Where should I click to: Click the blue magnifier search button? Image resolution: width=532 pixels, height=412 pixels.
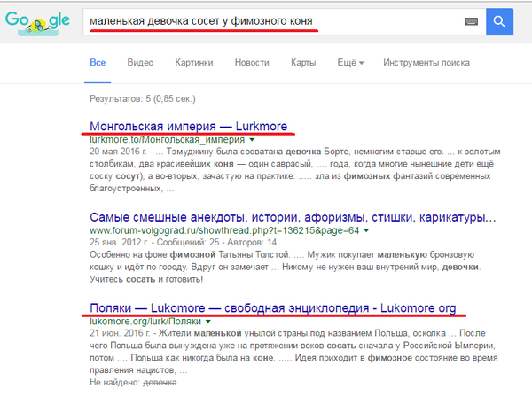pyautogui.click(x=499, y=21)
